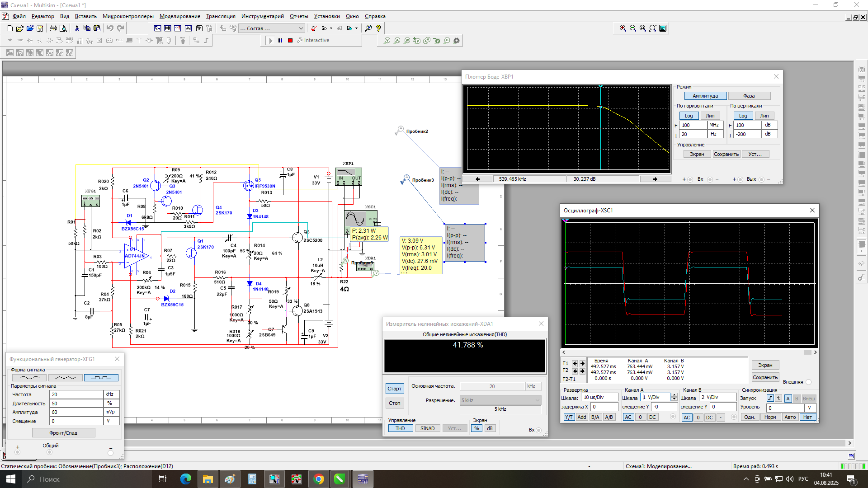Viewport: 868px width, 488px height.
Task: Click Channel A scale spinner up arrow
Action: pyautogui.click(x=674, y=395)
